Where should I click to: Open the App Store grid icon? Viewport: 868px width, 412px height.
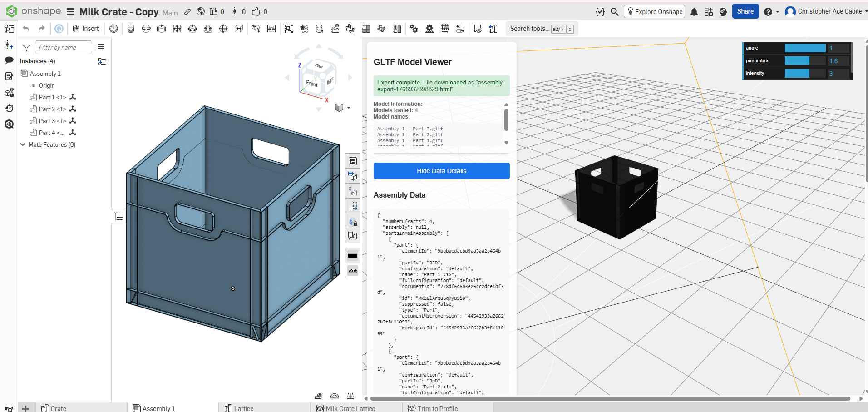point(708,12)
